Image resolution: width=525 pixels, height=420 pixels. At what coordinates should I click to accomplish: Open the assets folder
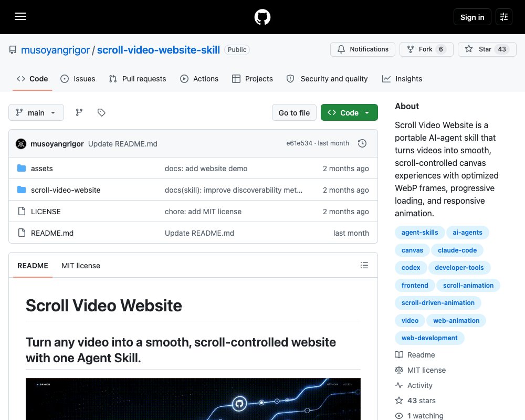pyautogui.click(x=42, y=169)
